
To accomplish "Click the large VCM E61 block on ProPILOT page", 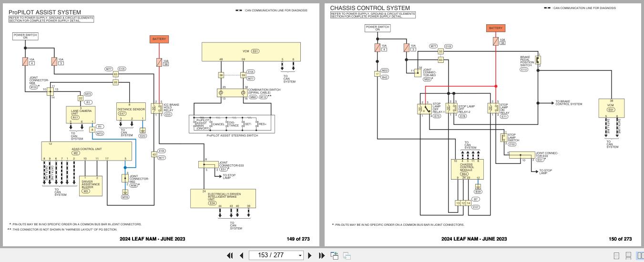I will [x=251, y=51].
